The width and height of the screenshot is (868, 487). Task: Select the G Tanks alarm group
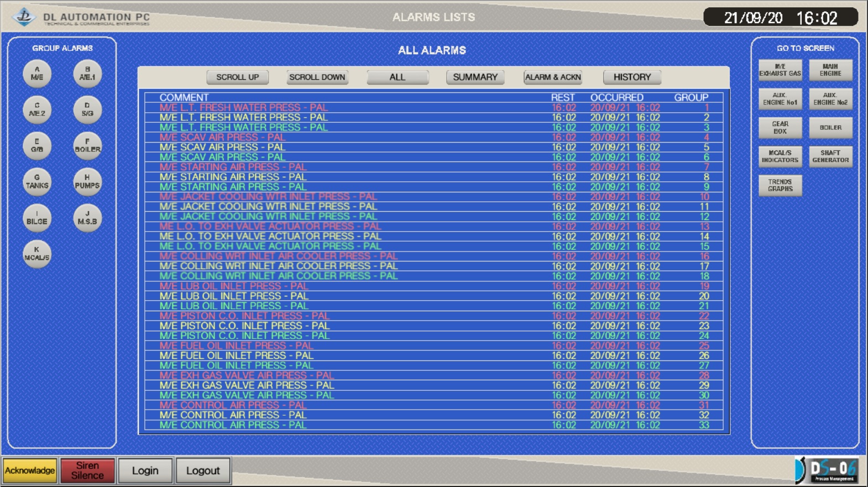[x=37, y=182]
